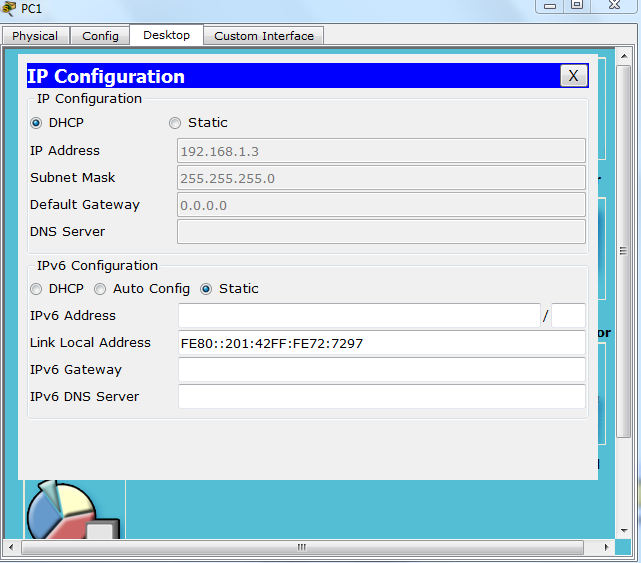Click the Subnet Mask field
Viewport: 641px width, 563px height.
[381, 178]
